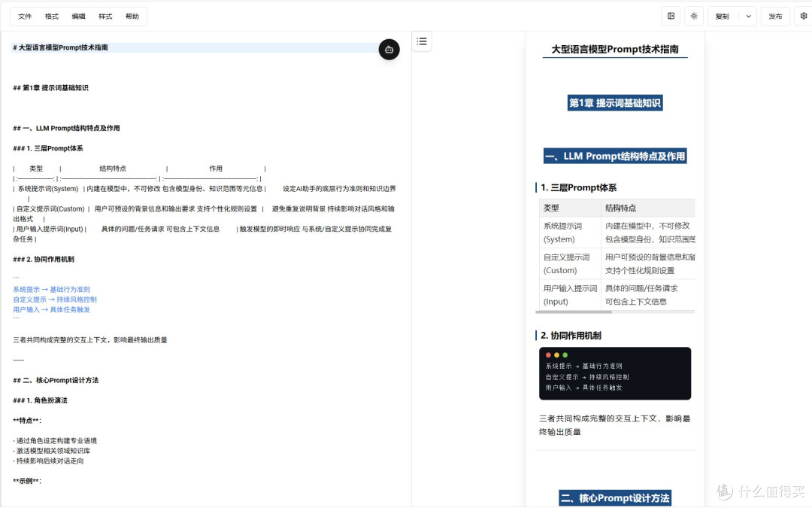Click the code line '自定义提示 → 持续风格控制' in editor
Viewport: 812px width, 508px height.
(x=55, y=300)
